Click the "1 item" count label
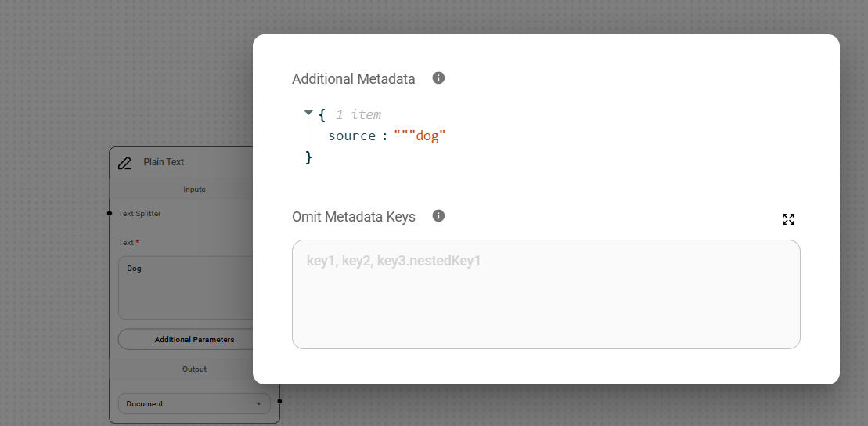This screenshot has width=868, height=426. pyautogui.click(x=358, y=114)
